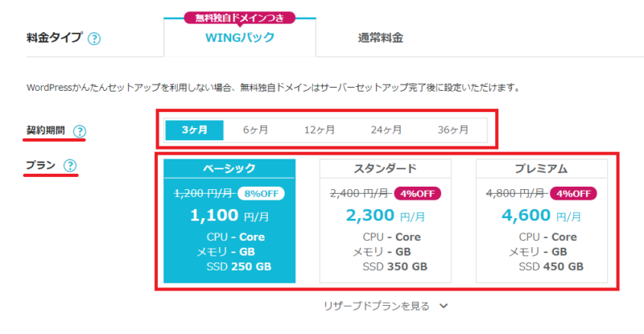Select the プレミアム plan card
This screenshot has width=644, height=334.
point(541,221)
